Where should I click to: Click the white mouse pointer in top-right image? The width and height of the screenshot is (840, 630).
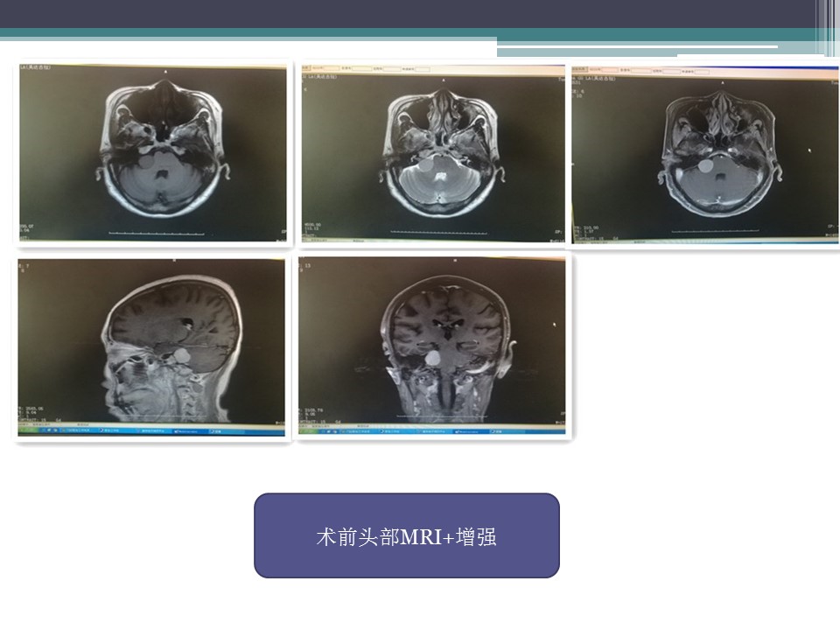coord(809,150)
